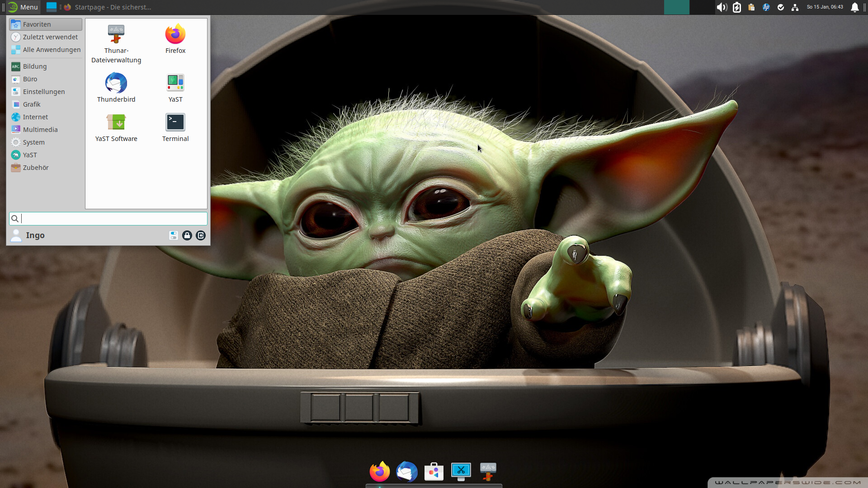The height and width of the screenshot is (488, 868).
Task: Open the clipboard manager tray icon
Action: (x=751, y=7)
